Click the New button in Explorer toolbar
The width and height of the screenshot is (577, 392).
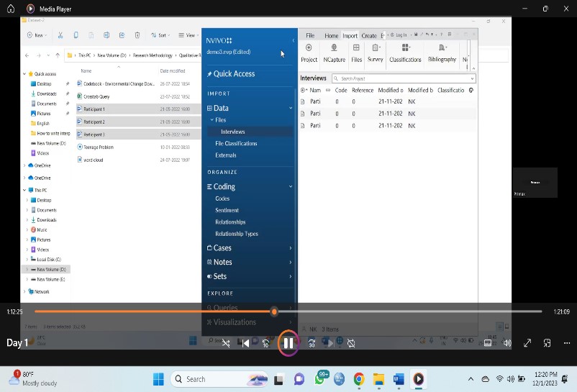click(x=37, y=35)
